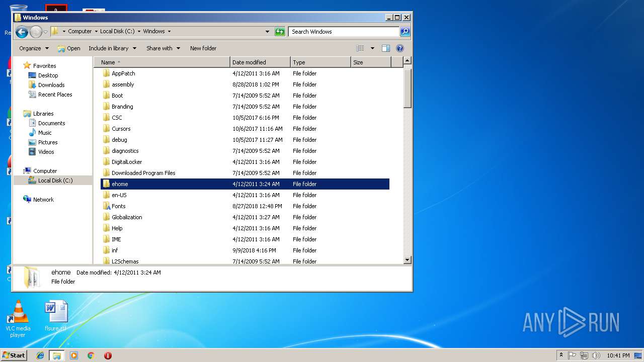644x362 pixels.
Task: Open the More view options dropdown arrow
Action: pyautogui.click(x=372, y=48)
